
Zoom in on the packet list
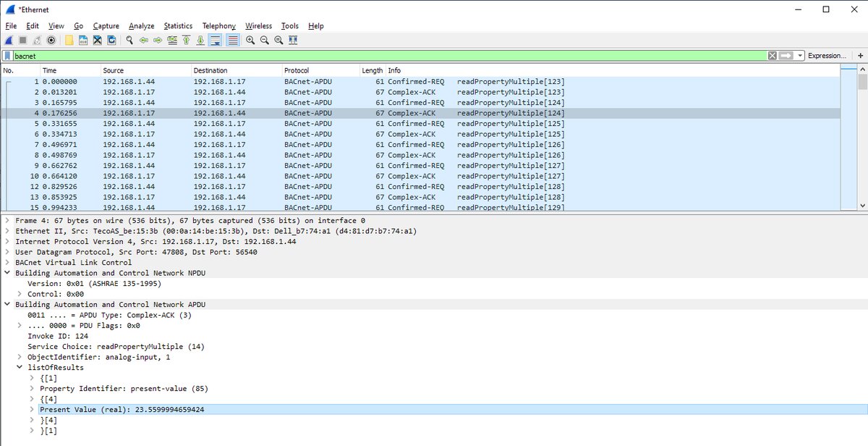(x=251, y=40)
